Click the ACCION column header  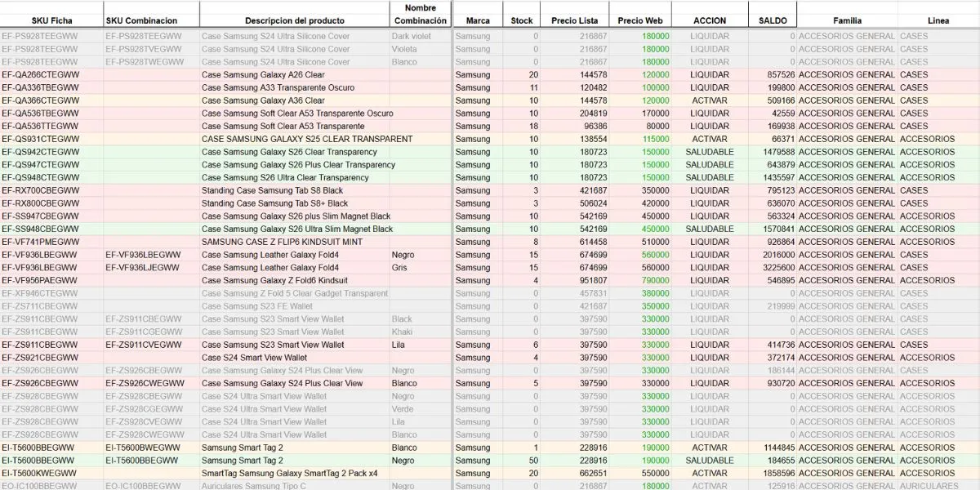(710, 20)
